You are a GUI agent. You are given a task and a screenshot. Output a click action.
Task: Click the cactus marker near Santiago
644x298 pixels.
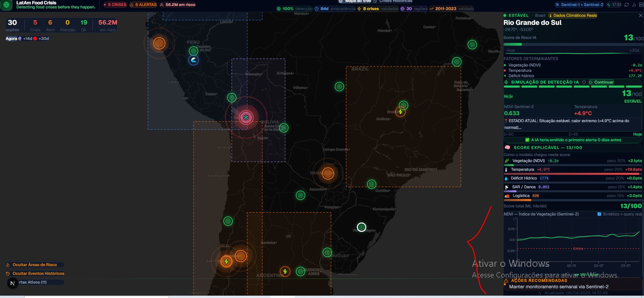point(226,261)
